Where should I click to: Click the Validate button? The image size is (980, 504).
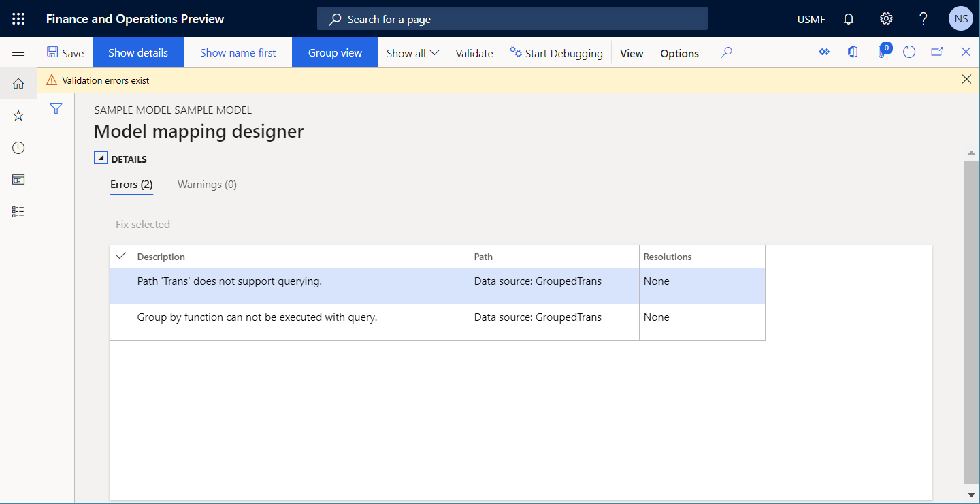pyautogui.click(x=474, y=52)
